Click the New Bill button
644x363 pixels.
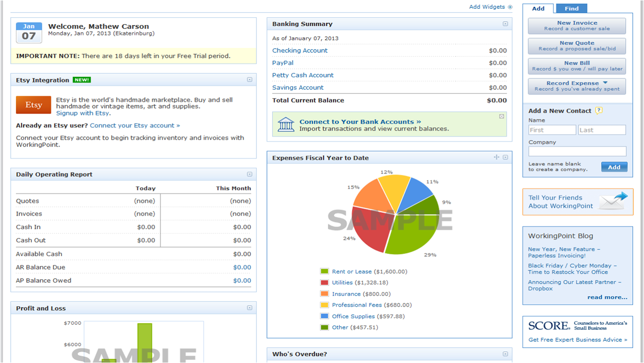(x=577, y=66)
